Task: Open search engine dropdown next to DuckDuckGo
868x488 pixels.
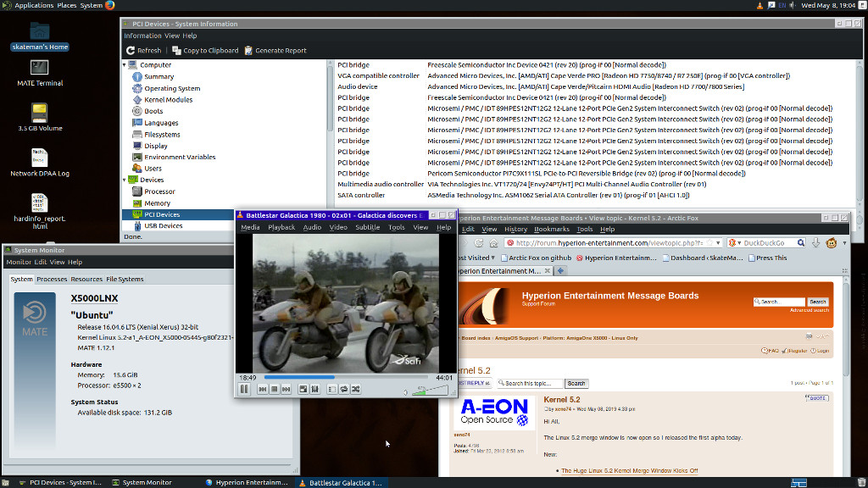Action: click(739, 243)
